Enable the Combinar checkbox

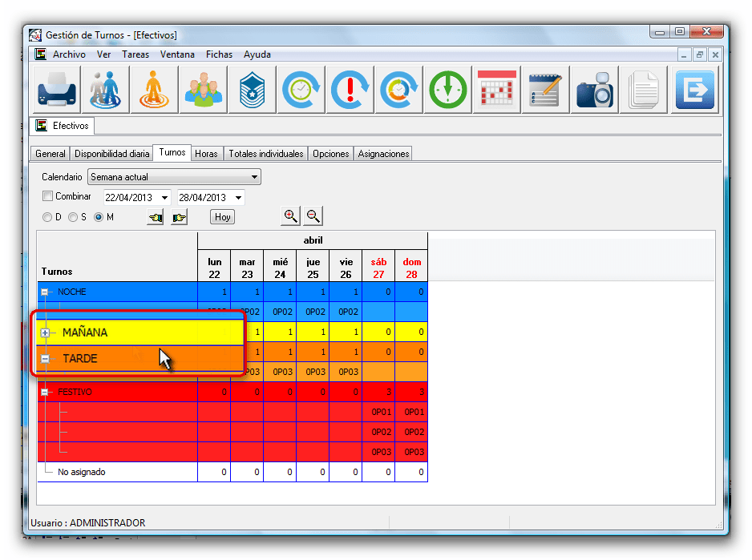[x=47, y=196]
